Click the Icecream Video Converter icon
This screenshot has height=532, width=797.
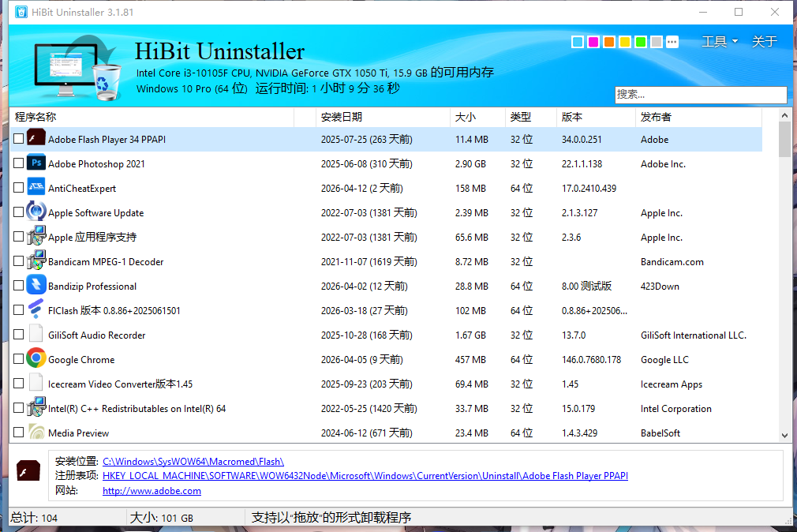36,383
